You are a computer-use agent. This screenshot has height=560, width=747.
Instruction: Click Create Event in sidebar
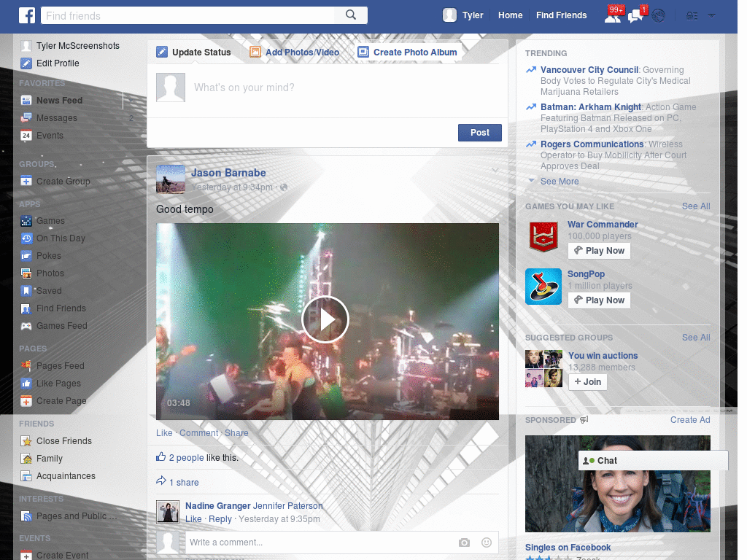tap(63, 555)
